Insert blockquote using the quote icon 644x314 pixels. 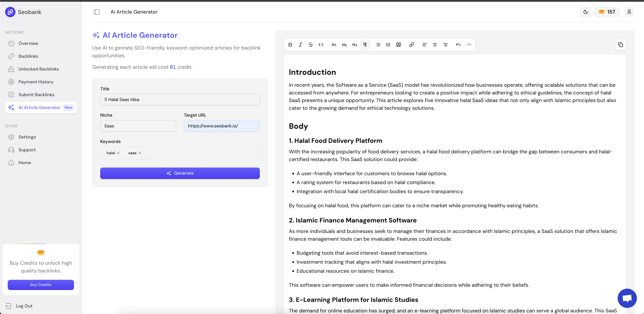point(398,45)
